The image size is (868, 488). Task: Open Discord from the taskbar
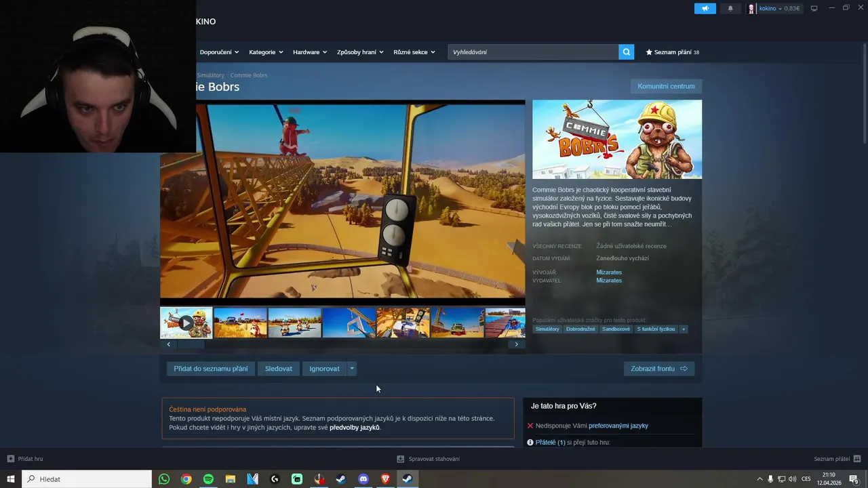pos(363,479)
